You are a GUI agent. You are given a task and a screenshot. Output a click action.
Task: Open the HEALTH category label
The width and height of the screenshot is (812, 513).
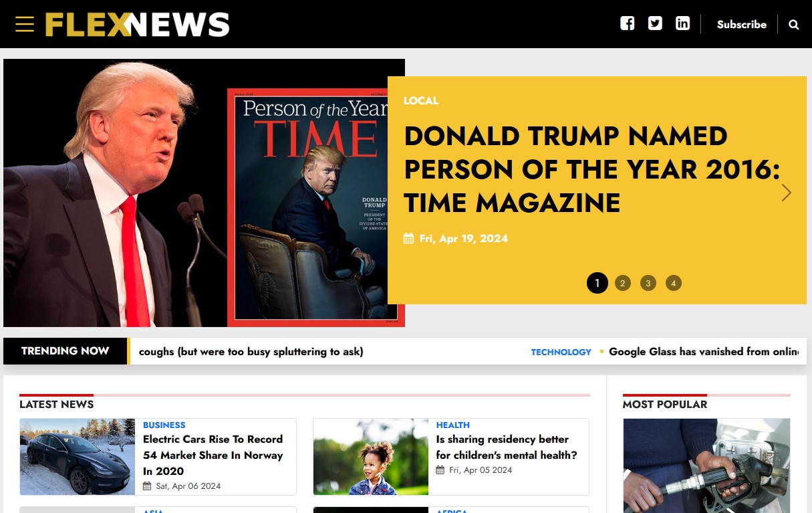[x=452, y=425]
